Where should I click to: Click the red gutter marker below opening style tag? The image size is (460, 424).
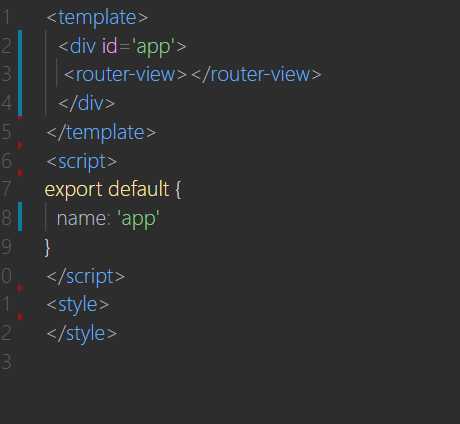(x=20, y=316)
